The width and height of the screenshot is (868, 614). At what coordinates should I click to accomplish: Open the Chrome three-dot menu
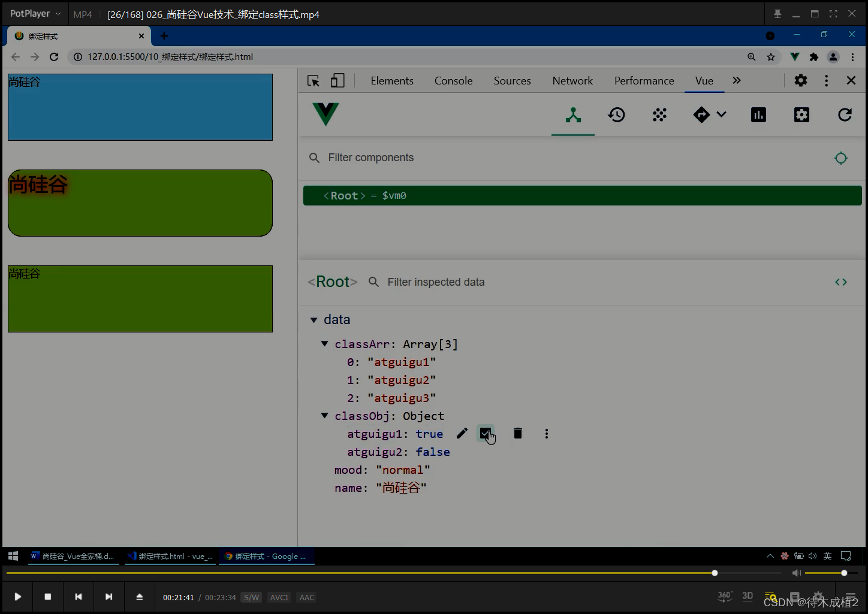tap(853, 57)
